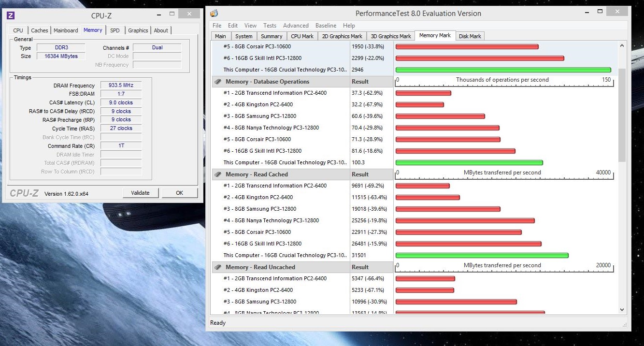The image size is (644, 346).
Task: Click the green This Computer Read Cached bar
Action: [482, 255]
